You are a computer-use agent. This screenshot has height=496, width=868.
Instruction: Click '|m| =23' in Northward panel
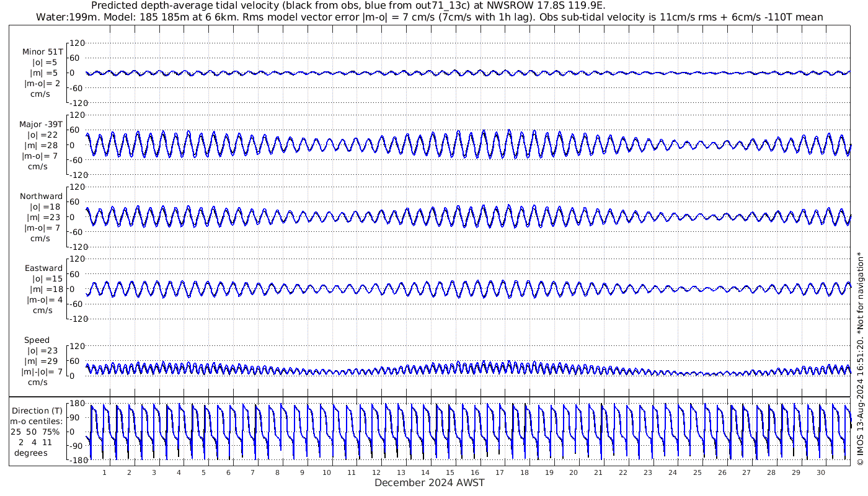click(44, 217)
